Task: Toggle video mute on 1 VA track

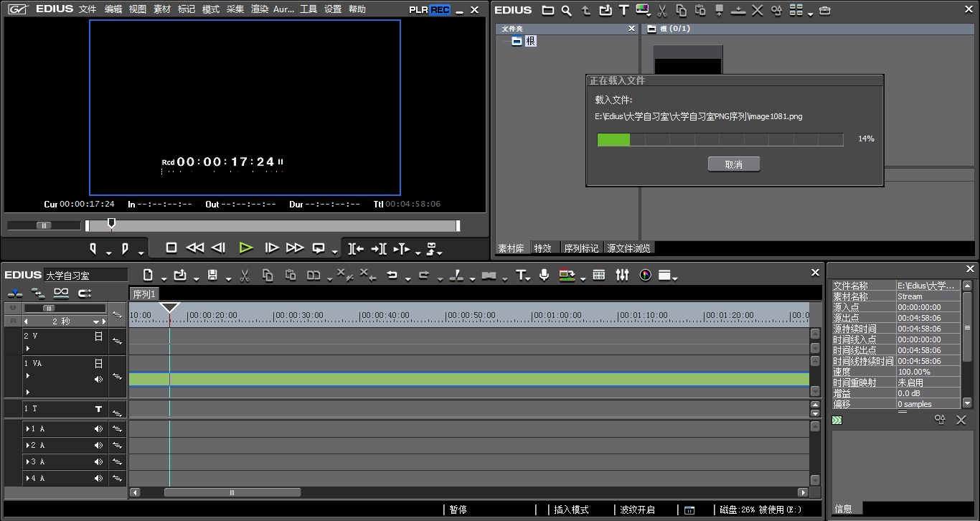Action: 99,363
